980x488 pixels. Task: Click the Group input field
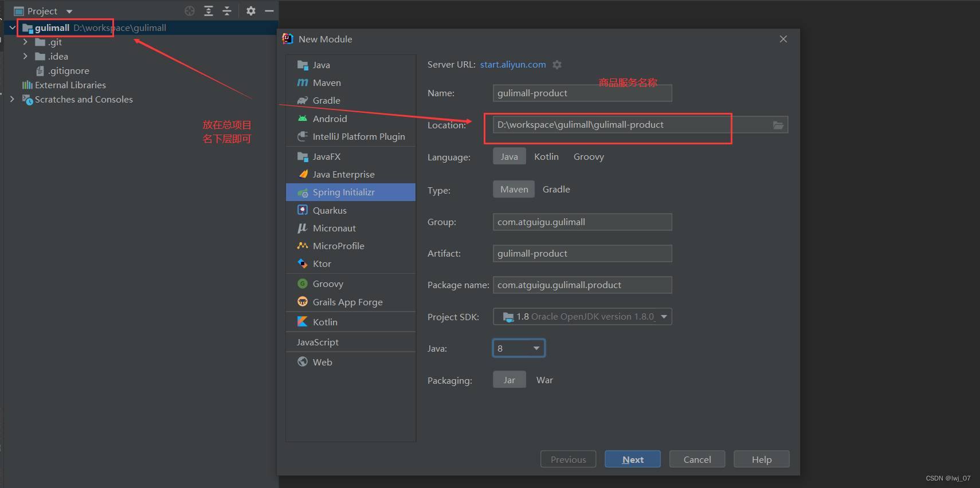coord(582,222)
